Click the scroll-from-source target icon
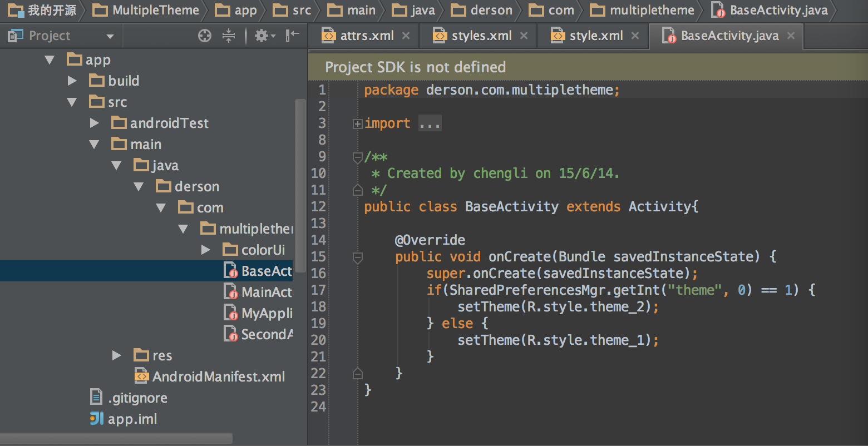This screenshot has width=868, height=446. click(205, 36)
